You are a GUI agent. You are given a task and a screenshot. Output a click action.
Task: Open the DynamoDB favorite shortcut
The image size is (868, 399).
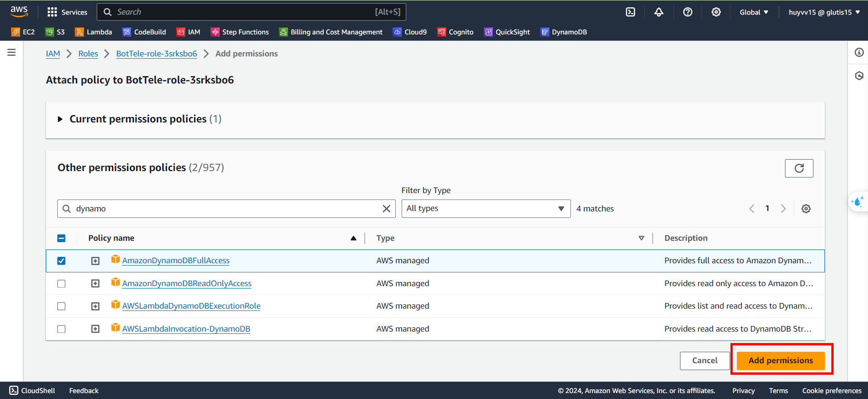coord(564,32)
